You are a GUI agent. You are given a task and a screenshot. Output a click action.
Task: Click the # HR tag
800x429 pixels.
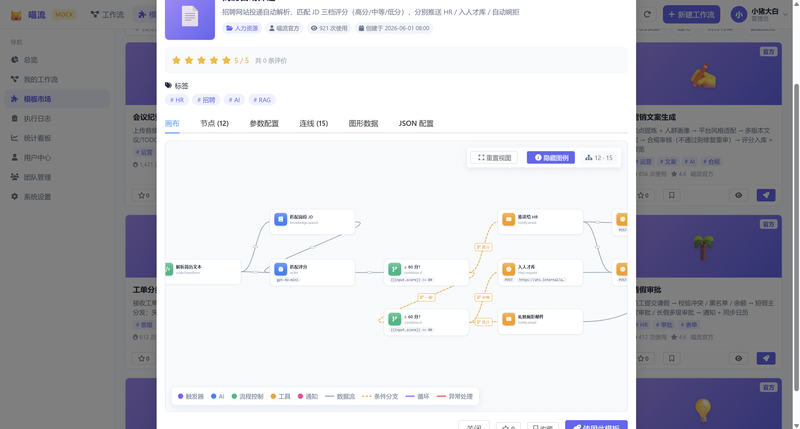[177, 100]
